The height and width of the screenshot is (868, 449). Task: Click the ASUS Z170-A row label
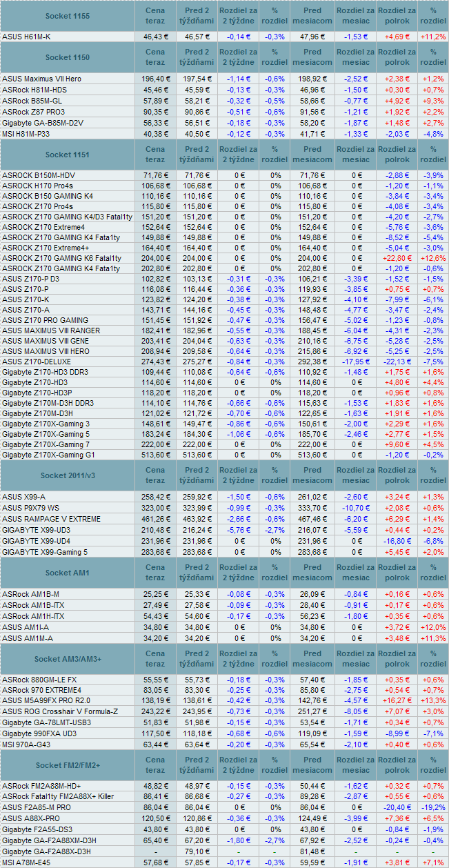point(26,310)
